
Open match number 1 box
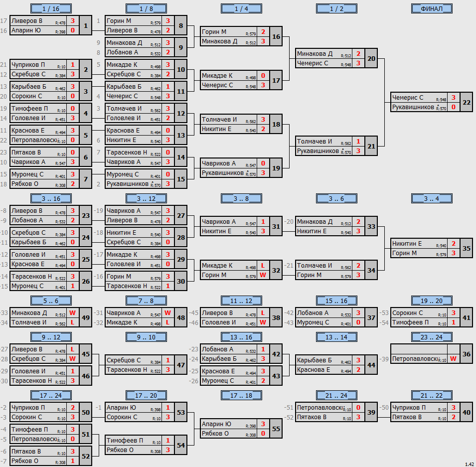(86, 25)
